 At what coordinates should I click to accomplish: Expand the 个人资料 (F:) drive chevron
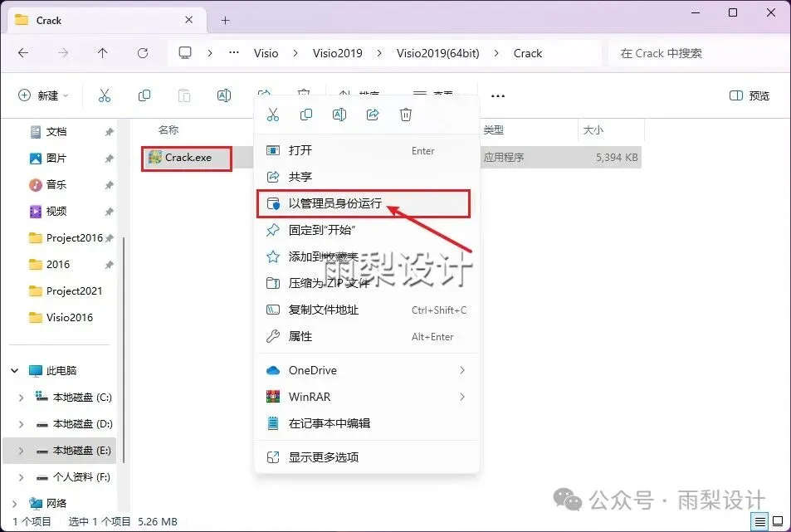(x=22, y=477)
